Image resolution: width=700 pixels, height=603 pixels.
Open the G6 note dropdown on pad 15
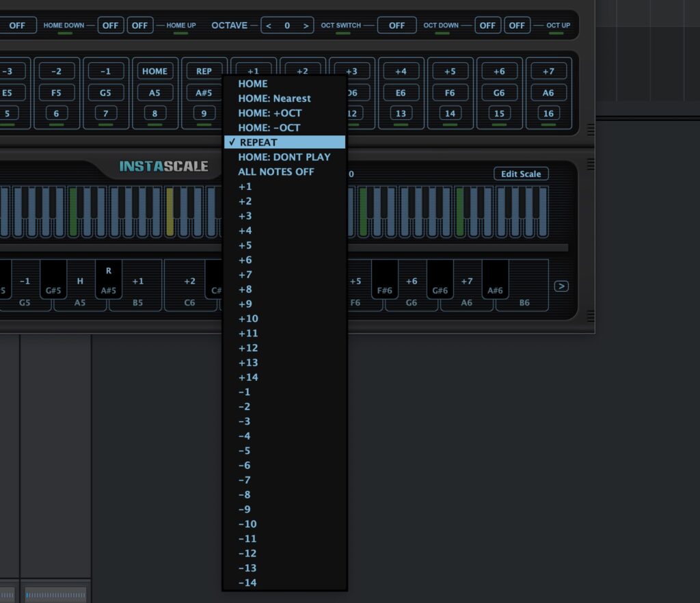(499, 92)
